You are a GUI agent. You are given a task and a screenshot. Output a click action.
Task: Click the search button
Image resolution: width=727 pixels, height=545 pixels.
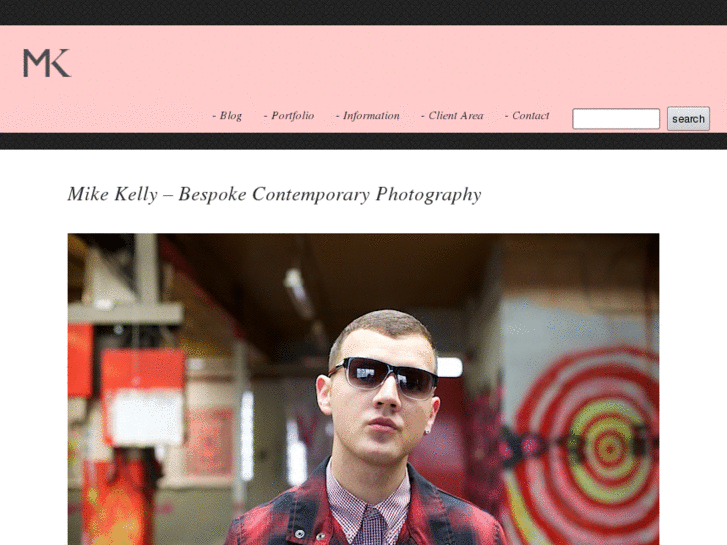pos(688,119)
